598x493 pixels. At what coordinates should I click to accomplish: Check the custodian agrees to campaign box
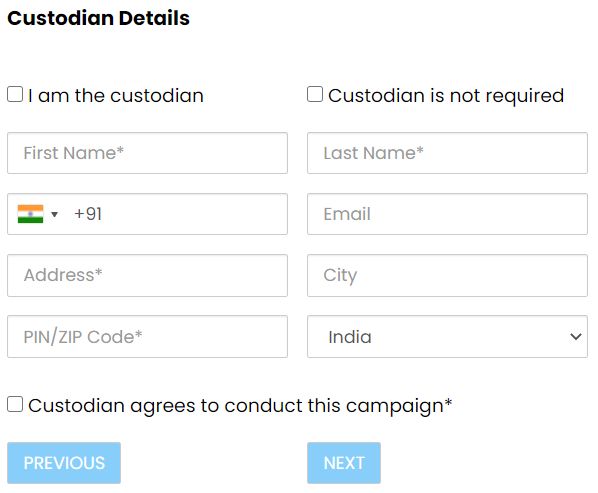coord(15,404)
